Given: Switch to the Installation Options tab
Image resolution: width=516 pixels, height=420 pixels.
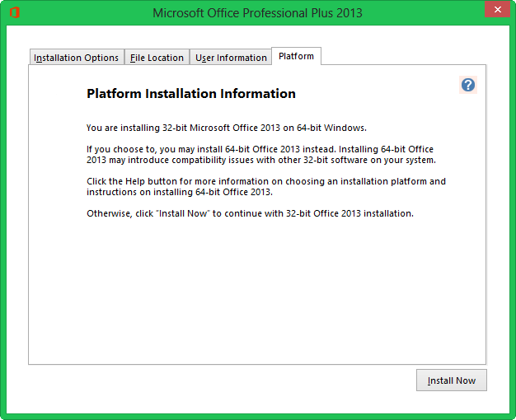Looking at the screenshot, I should click(x=76, y=58).
